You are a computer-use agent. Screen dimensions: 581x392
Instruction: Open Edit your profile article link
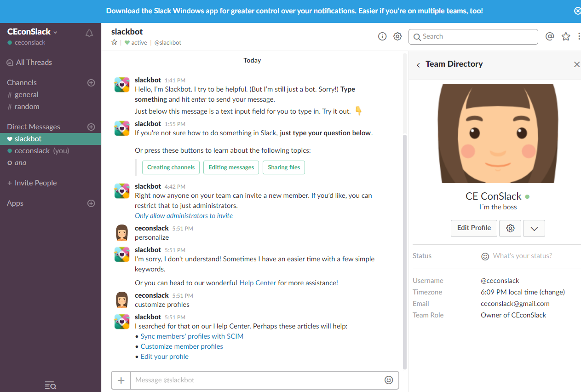pyautogui.click(x=165, y=357)
